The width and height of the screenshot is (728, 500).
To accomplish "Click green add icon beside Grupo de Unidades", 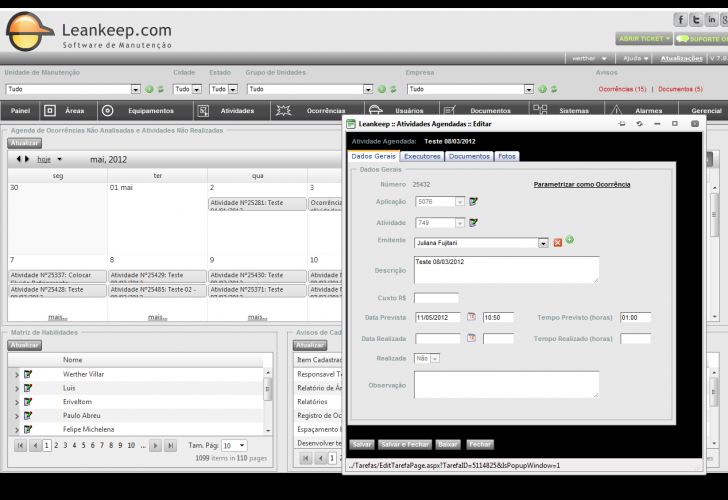I will (382, 89).
